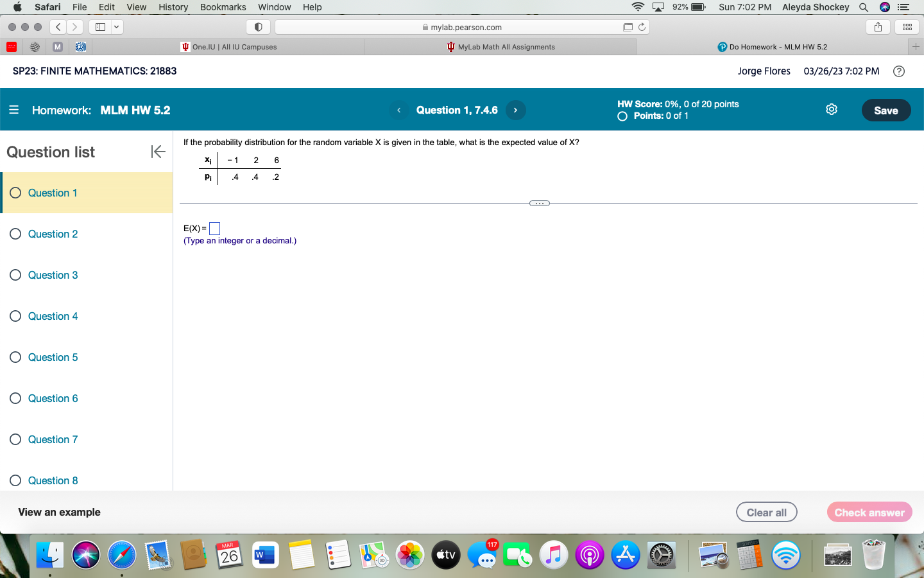Click the privacy shield icon
Screen dimensions: 924x578
[258, 27]
